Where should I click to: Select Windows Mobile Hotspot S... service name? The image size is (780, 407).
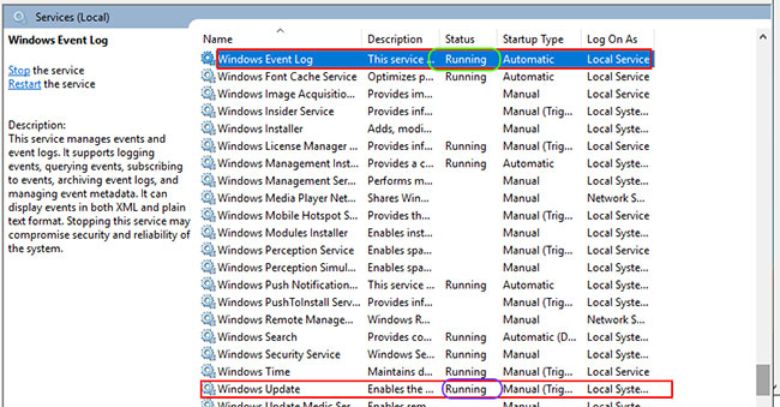(x=288, y=216)
